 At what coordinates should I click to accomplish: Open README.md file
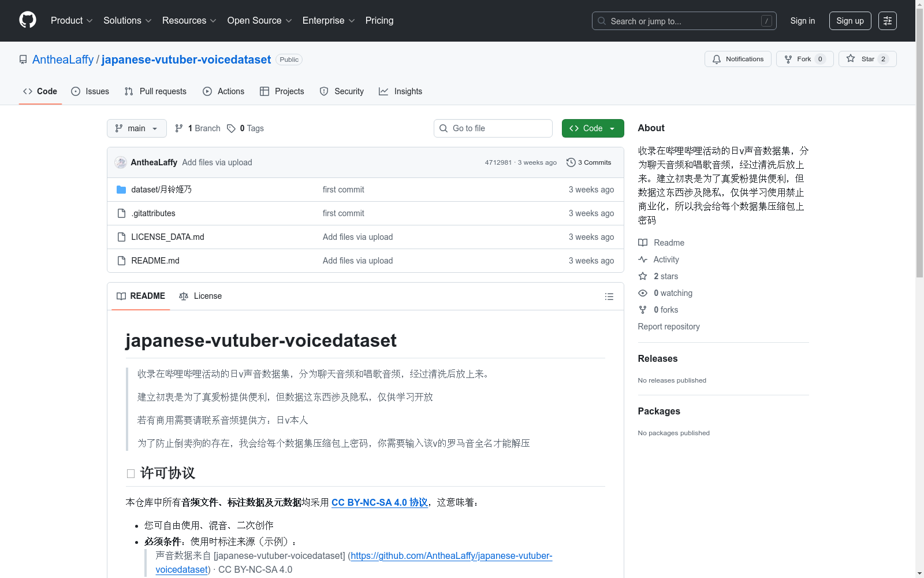pos(155,261)
